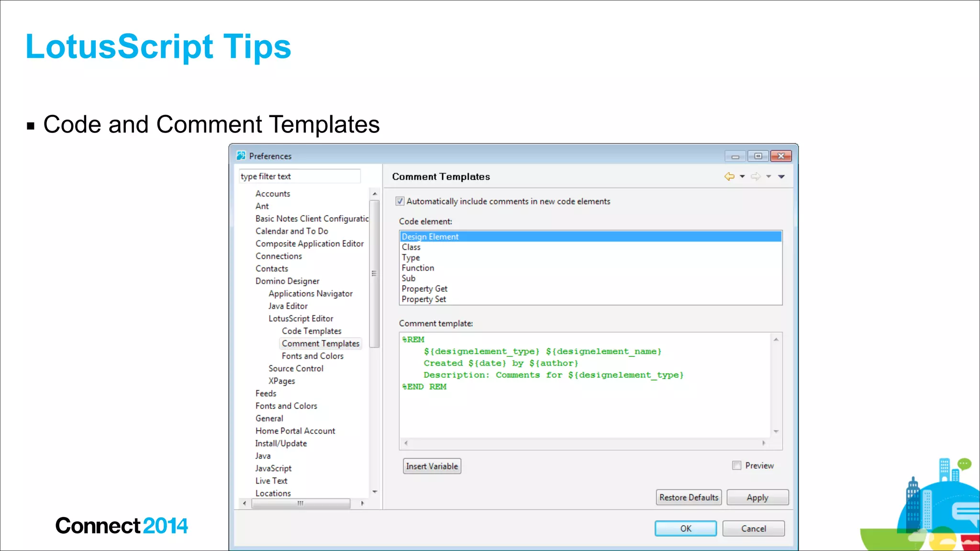Select Type in code element list
This screenshot has height=551, width=980.
[590, 258]
